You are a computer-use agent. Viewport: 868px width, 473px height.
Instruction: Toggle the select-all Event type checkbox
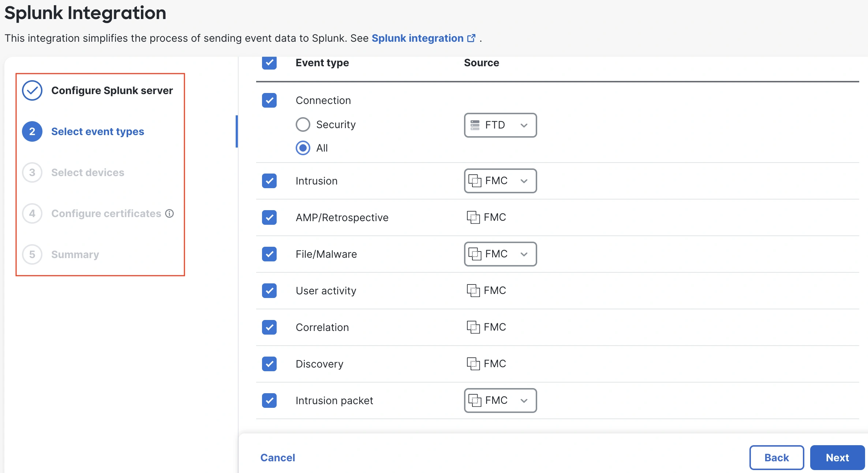point(269,63)
